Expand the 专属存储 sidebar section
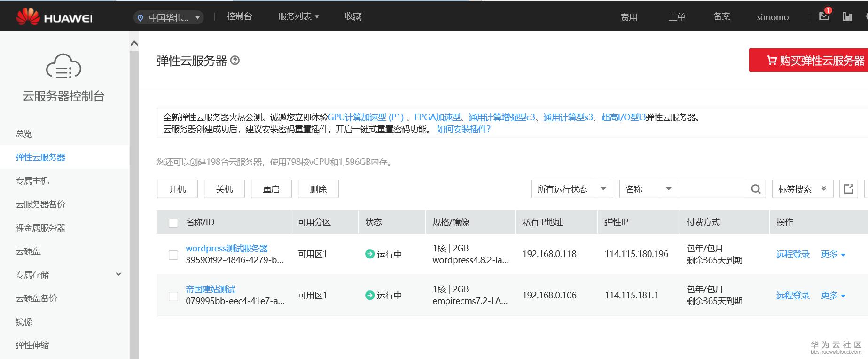 [x=118, y=274]
